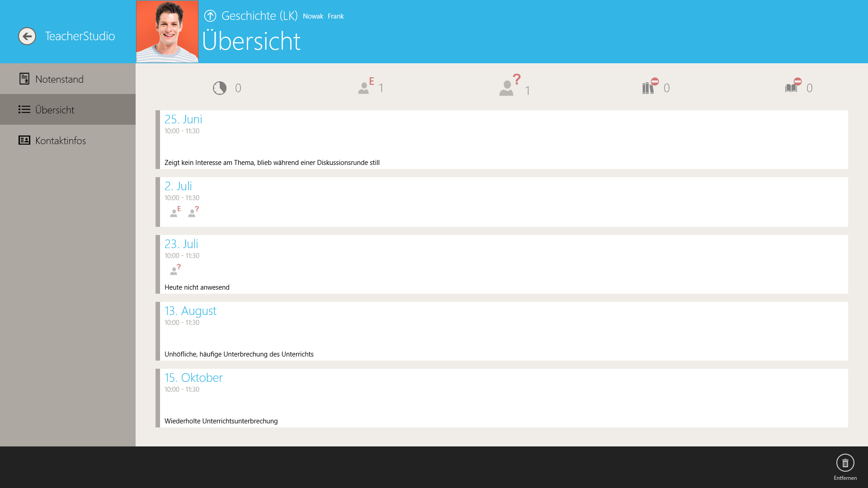
Task: Click the missing materials books icon
Action: (651, 86)
